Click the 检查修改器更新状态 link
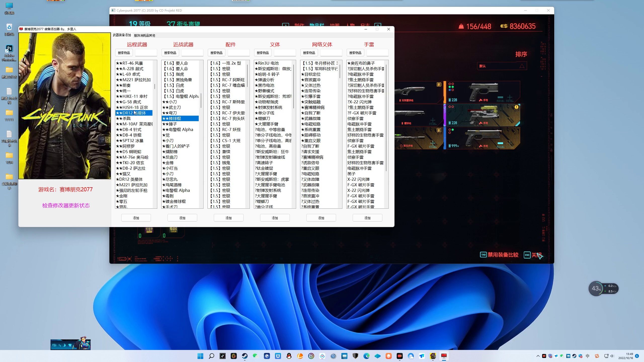The height and width of the screenshot is (362, 644). [66, 206]
